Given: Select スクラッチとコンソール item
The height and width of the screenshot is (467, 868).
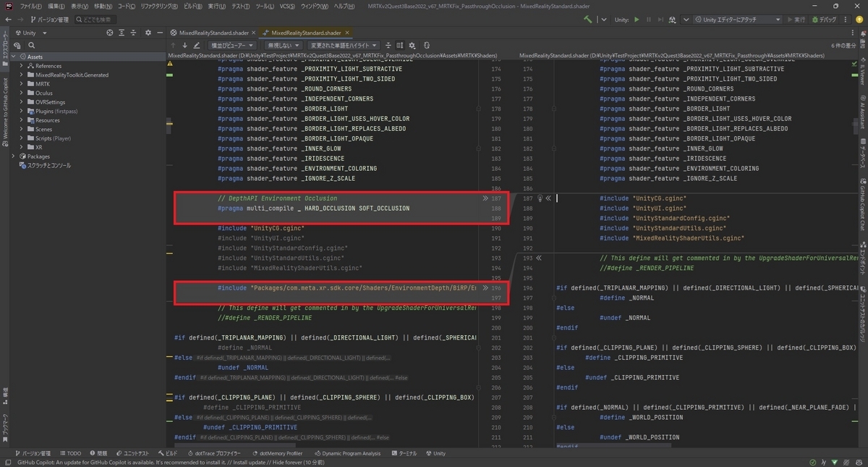Looking at the screenshot, I should 43,166.
